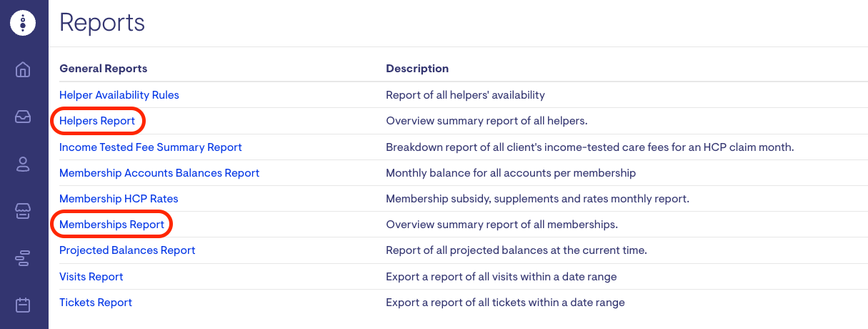Click the General Reports column header
Image resolution: width=868 pixels, height=329 pixels.
pyautogui.click(x=104, y=69)
